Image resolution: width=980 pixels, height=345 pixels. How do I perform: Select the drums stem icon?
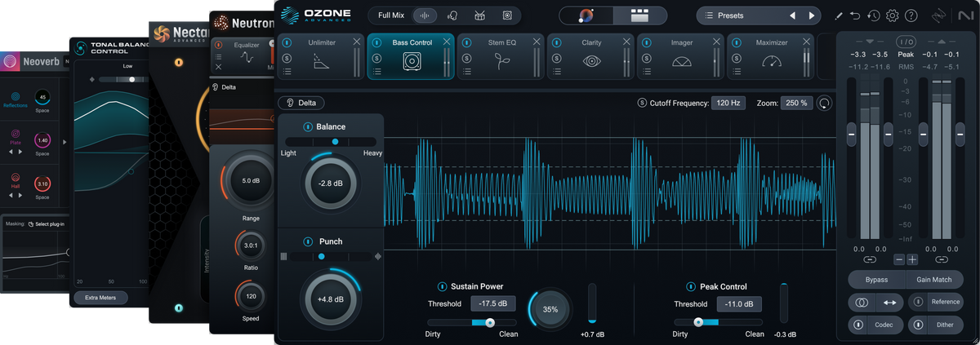480,15
